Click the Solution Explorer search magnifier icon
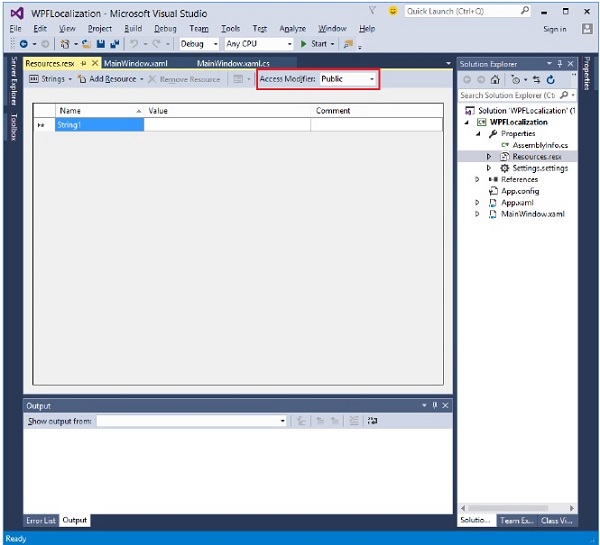Screen dimensions: 600x545 564,95
